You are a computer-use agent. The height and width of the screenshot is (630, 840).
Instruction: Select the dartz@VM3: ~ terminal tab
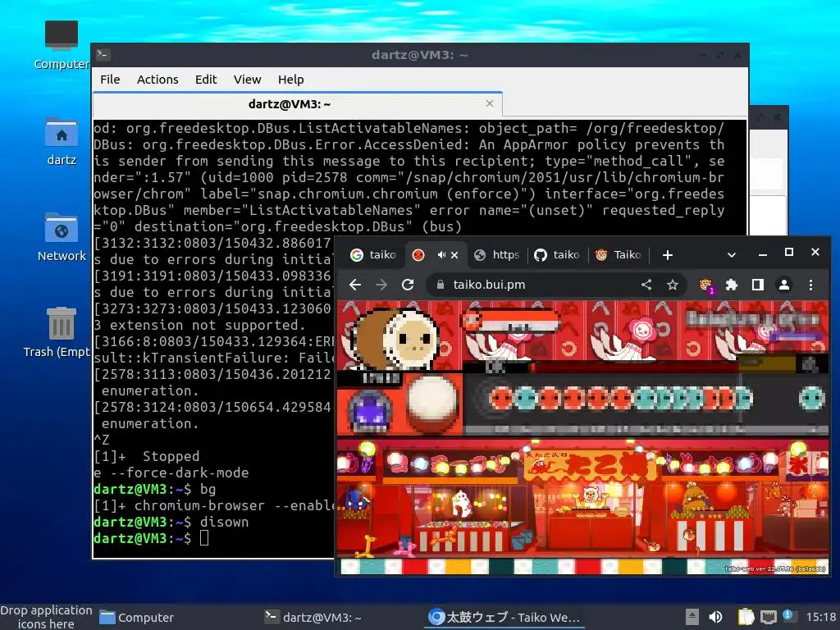point(297,104)
